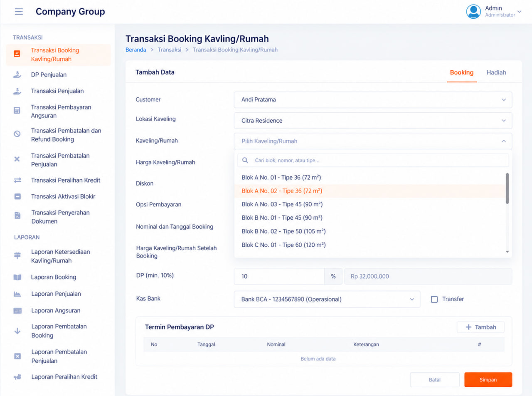Open the Kas Bank dropdown
This screenshot has width=532, height=396.
[x=327, y=299]
